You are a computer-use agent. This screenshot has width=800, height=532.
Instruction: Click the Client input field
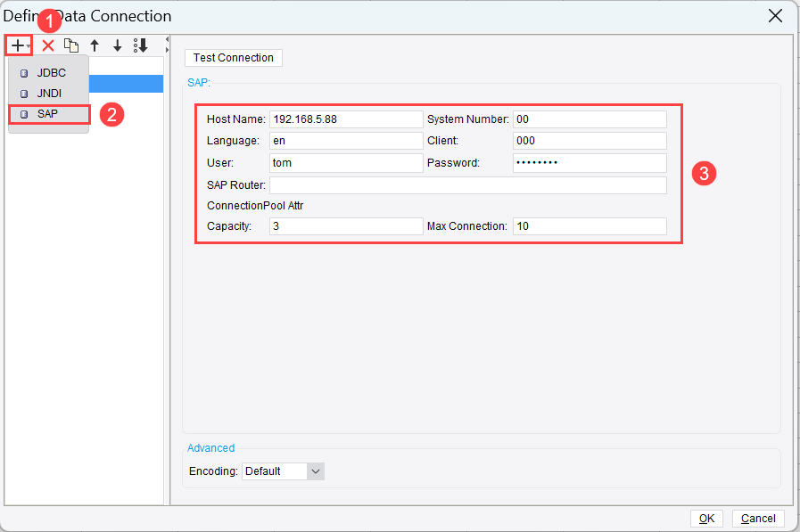[590, 141]
